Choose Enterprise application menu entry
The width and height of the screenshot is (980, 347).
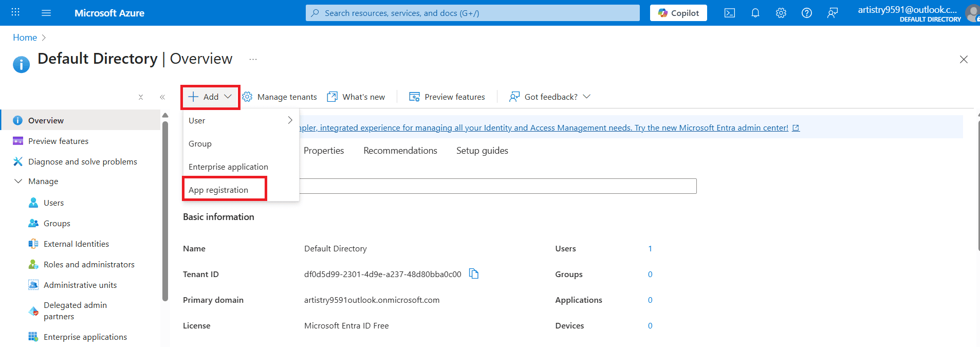[228, 167]
